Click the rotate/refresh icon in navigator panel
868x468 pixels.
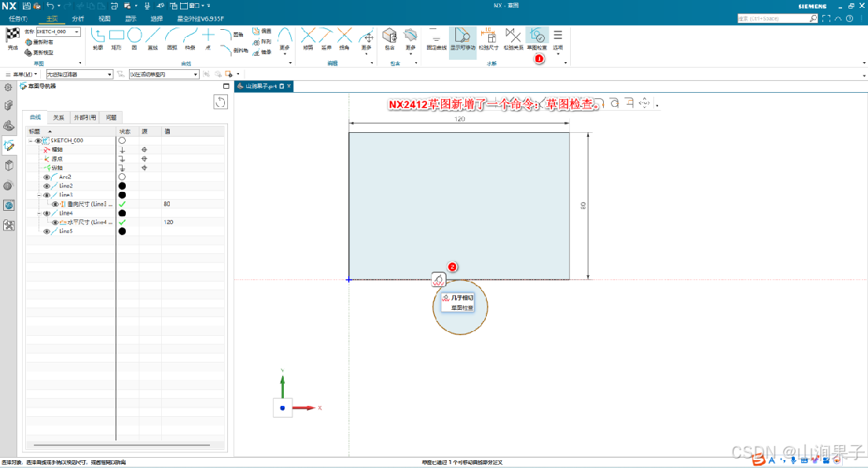coord(220,102)
